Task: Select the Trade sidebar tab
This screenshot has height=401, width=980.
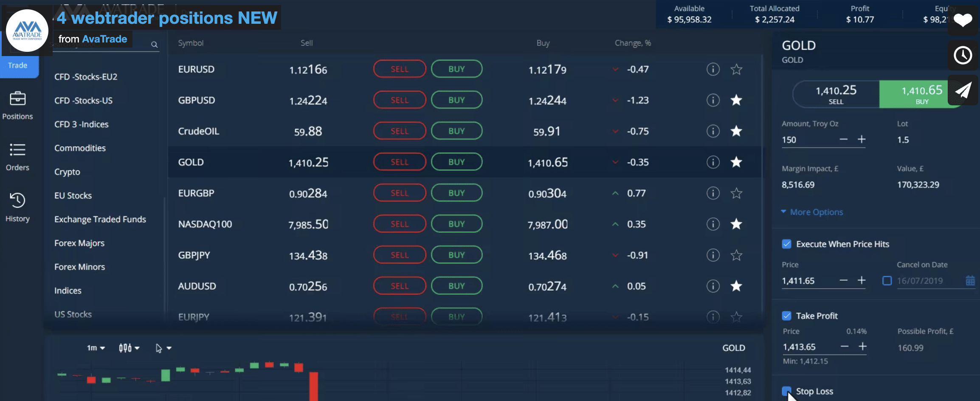Action: click(x=17, y=65)
